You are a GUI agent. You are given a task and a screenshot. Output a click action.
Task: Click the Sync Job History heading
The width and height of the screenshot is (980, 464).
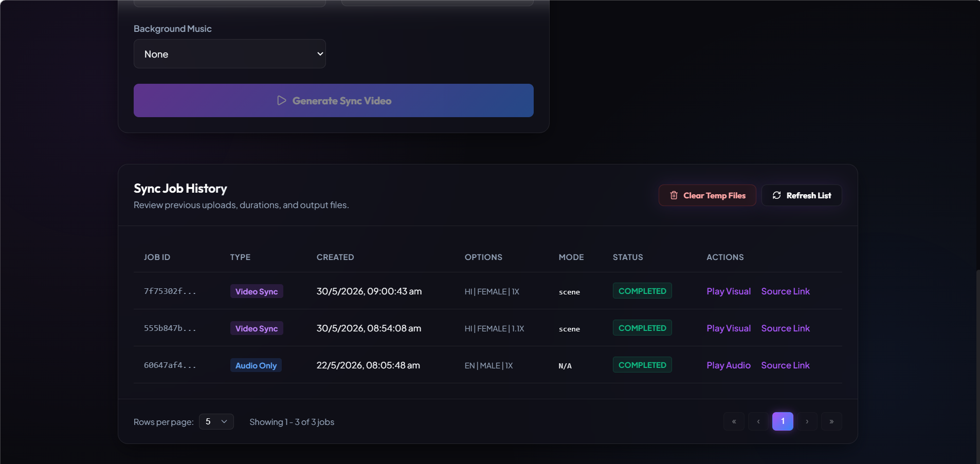pos(180,189)
